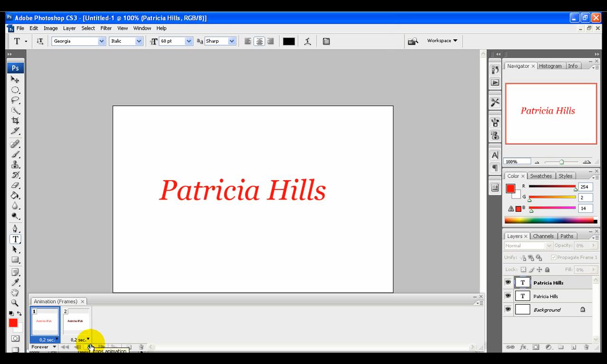Select the Eraser tool

15,185
